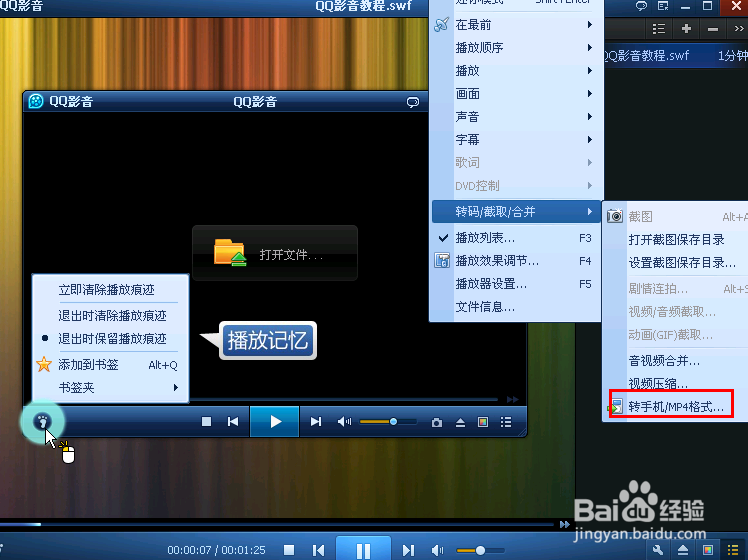Select QQ影音教程.swf in the playlist
This screenshot has width=748, height=560.
(676, 55)
